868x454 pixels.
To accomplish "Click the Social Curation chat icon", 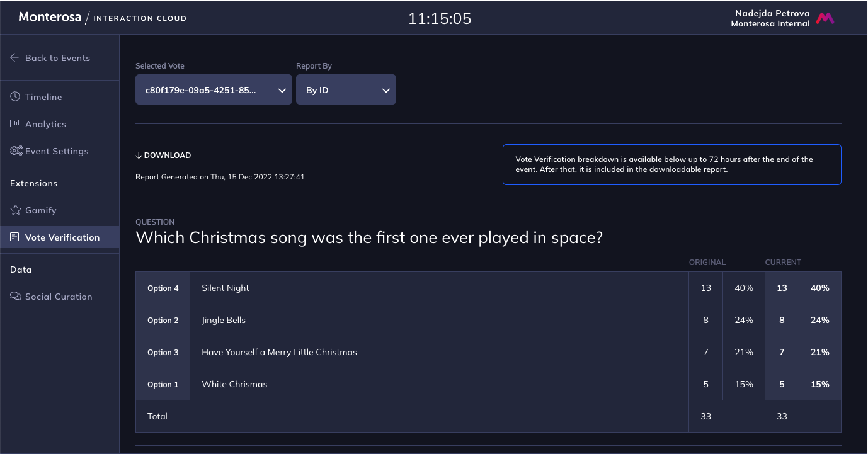I will point(16,297).
